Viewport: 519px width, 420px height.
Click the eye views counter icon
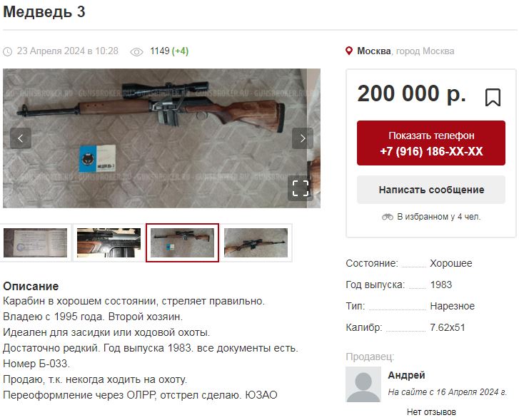pos(136,52)
